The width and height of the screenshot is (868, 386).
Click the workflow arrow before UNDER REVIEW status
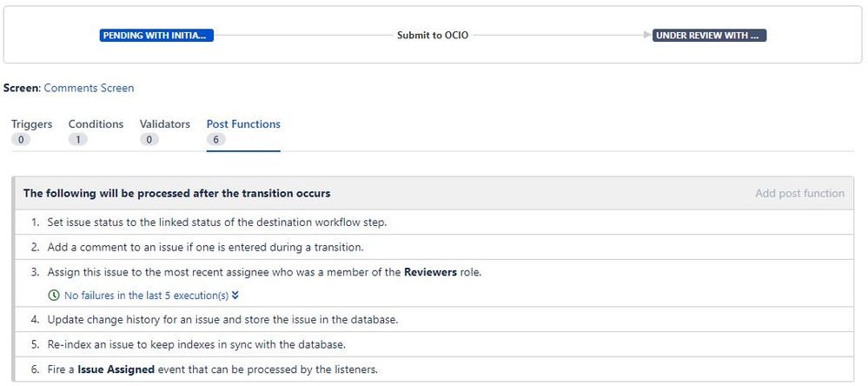647,36
